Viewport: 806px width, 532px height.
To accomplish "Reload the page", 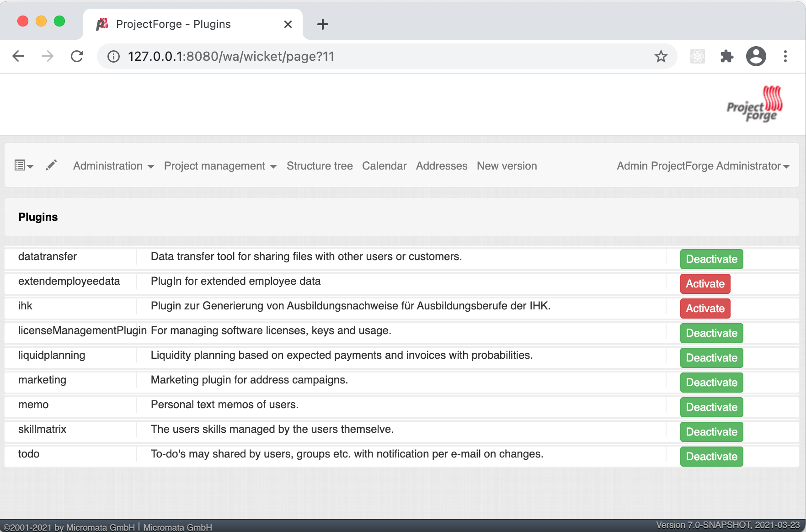I will coord(77,56).
